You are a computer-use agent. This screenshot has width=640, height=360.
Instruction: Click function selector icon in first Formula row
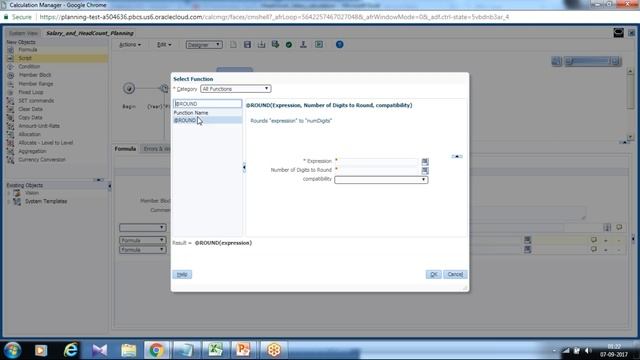pos(527,240)
